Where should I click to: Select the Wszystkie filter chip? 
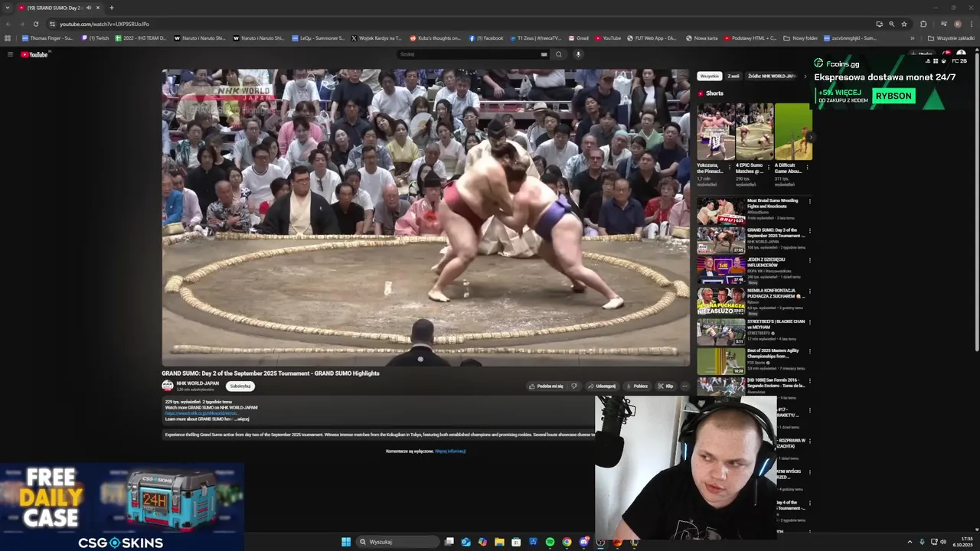710,77
